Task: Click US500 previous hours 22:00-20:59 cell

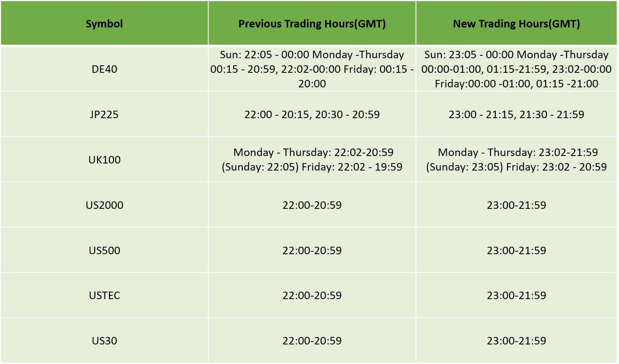Action: [x=312, y=250]
